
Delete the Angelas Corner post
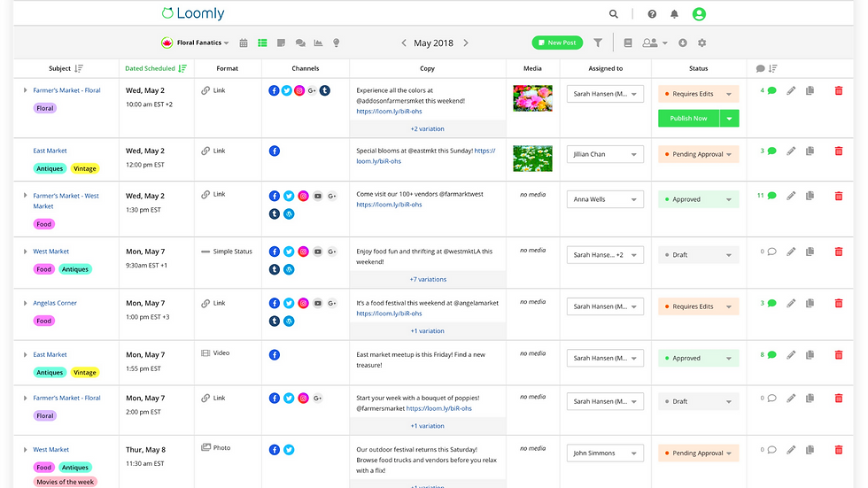[x=839, y=303]
